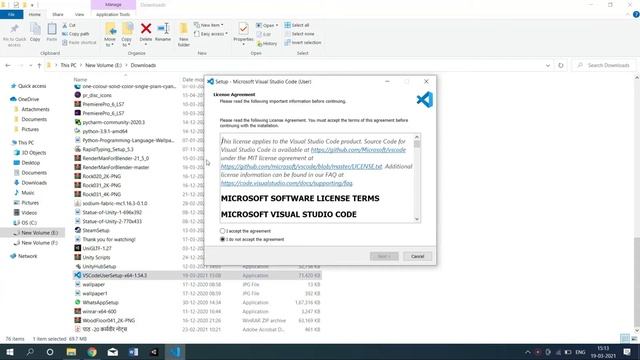Click the Edit item in Open group

[264, 34]
